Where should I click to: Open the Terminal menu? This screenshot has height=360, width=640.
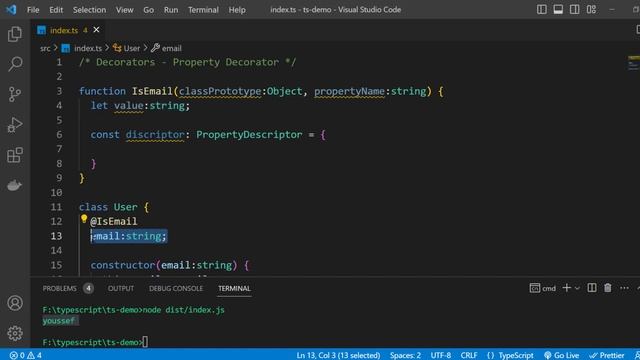click(203, 10)
